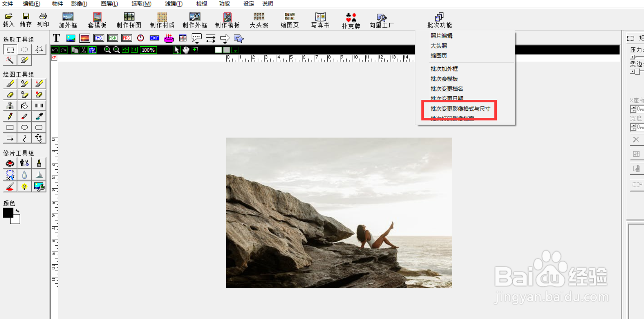The image size is (644, 319).
Task: Pick the clone stamp tool
Action: tap(10, 106)
